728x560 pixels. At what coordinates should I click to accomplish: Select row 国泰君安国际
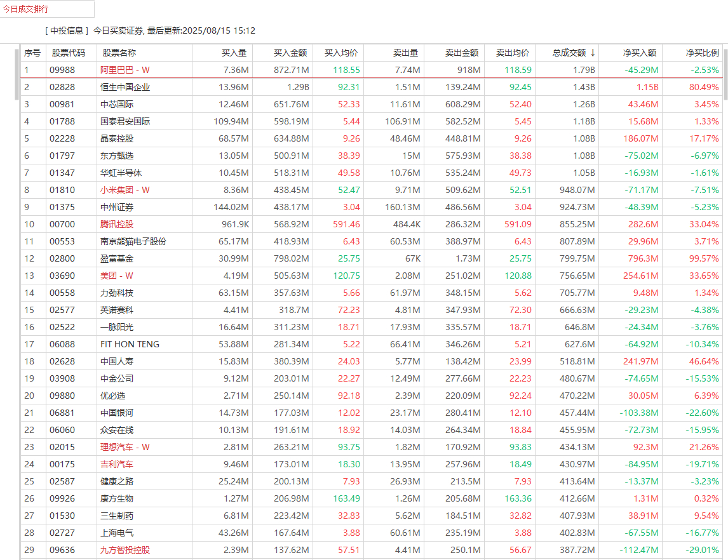click(x=372, y=121)
